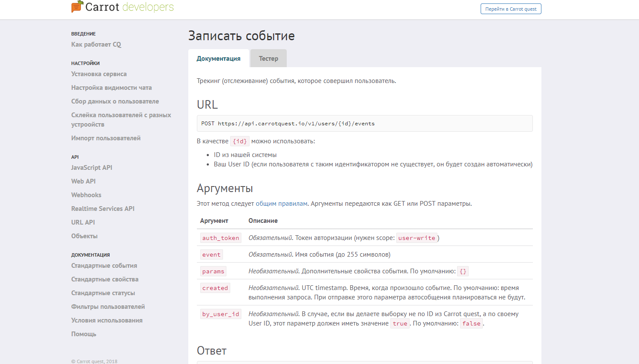Open the Объекты sidebar link
This screenshot has width=639, height=364.
tap(84, 236)
